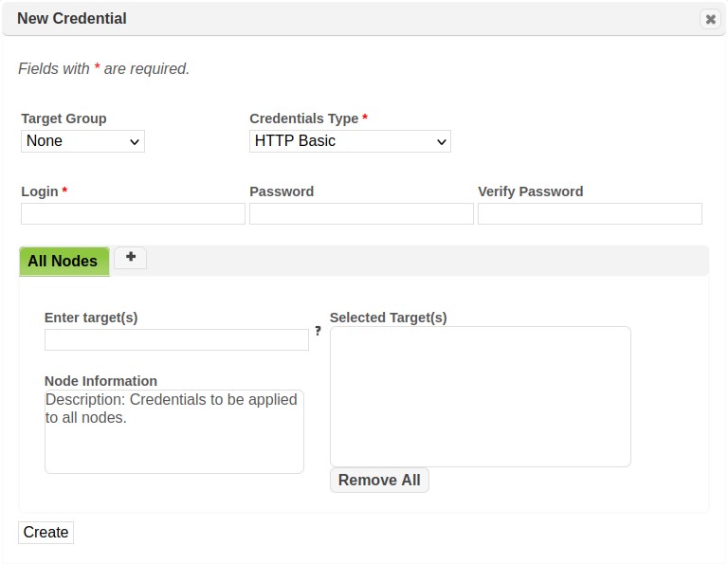The image size is (728, 564).
Task: Switch to the All Nodes tab
Action: (x=64, y=261)
